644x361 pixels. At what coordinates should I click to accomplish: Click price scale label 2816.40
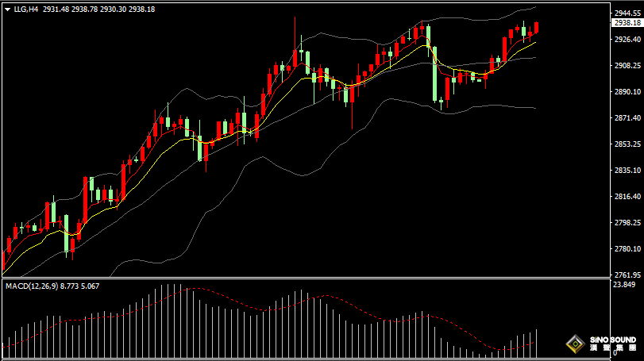[627, 197]
